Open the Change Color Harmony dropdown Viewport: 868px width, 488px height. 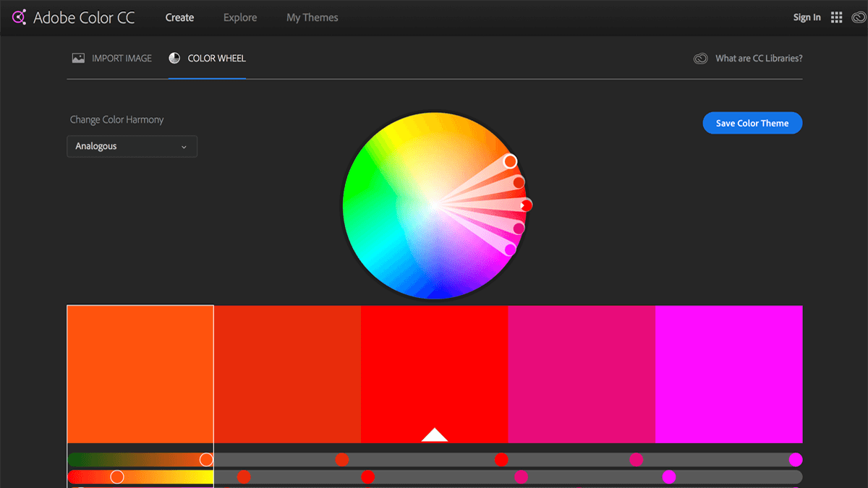pos(132,146)
